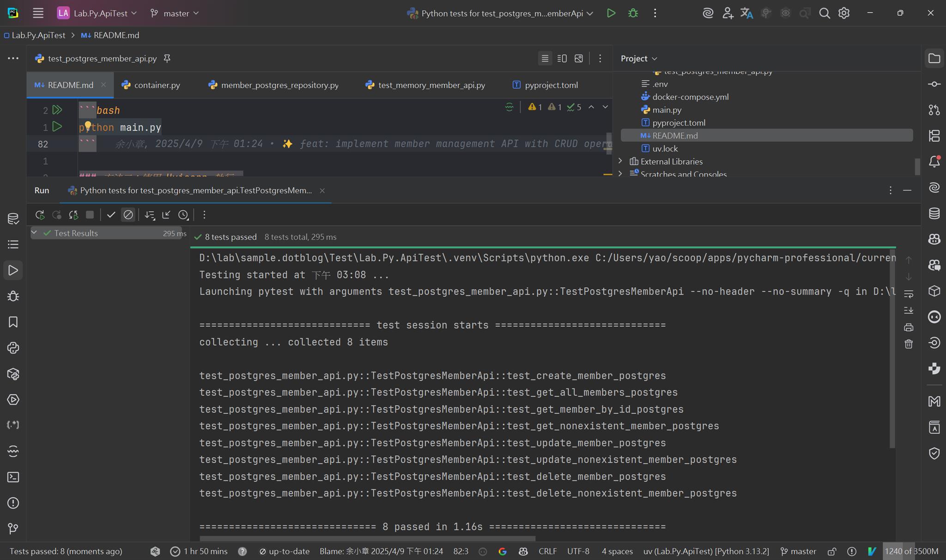Expand the External Libraries node

coord(620,161)
